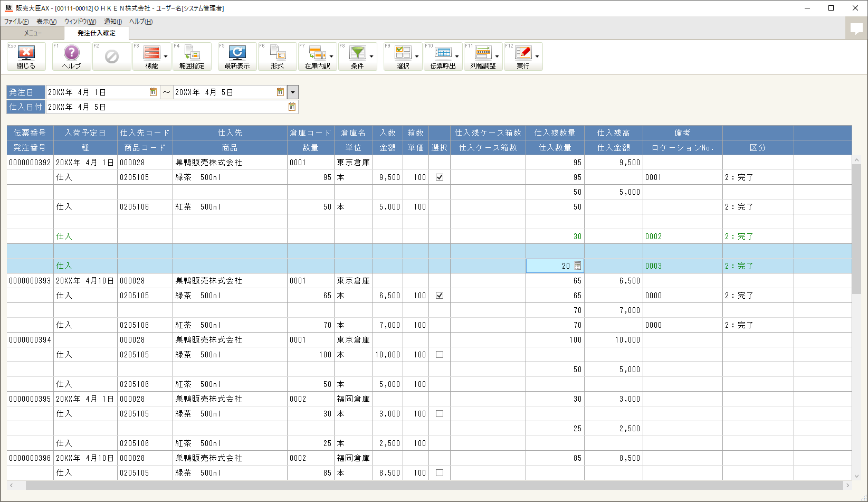Open the ファイル(F) menu

pos(16,22)
